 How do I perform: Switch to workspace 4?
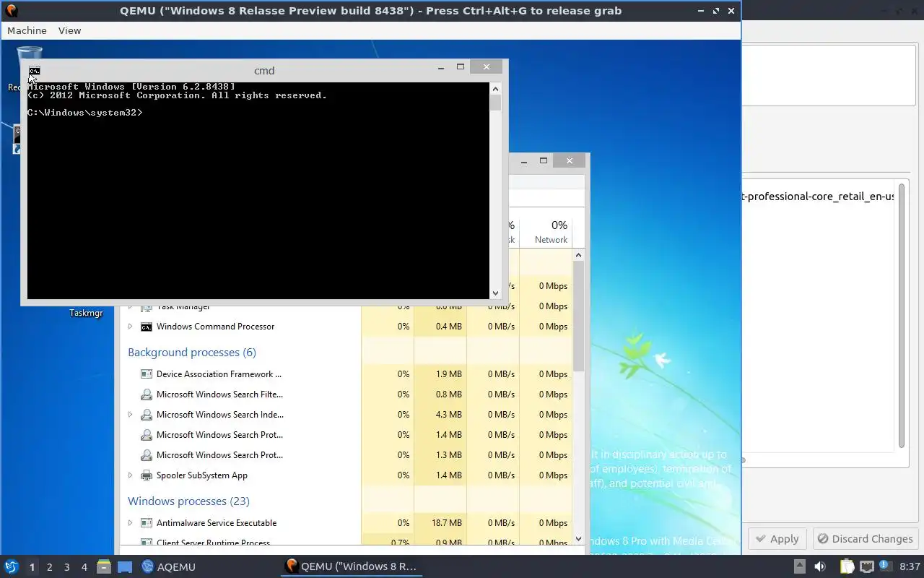(x=84, y=567)
